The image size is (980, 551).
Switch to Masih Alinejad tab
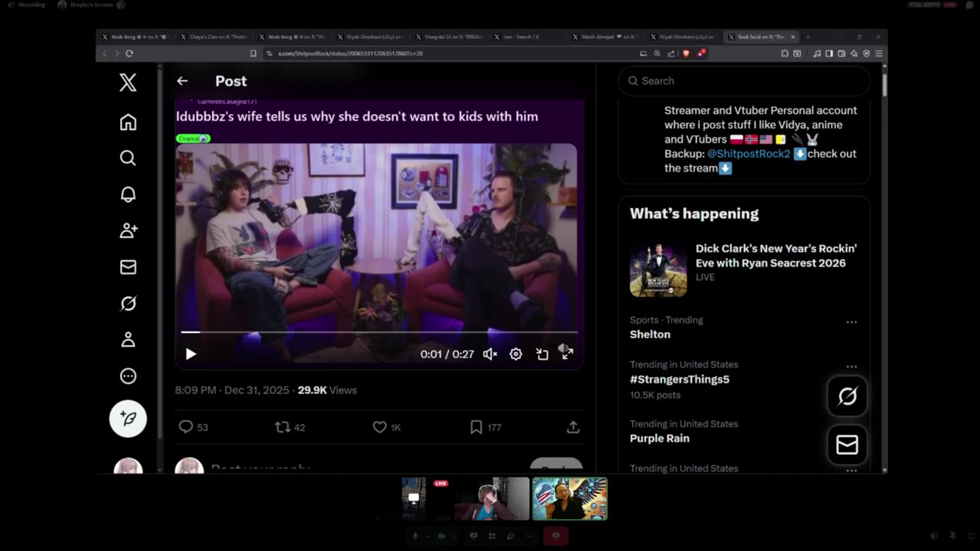pos(605,37)
